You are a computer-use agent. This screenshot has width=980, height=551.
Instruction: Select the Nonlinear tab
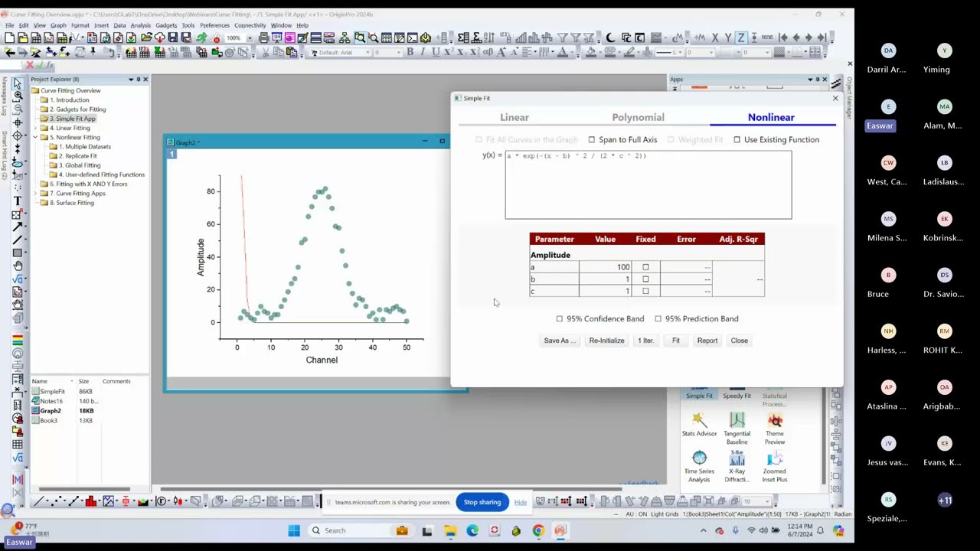click(771, 117)
